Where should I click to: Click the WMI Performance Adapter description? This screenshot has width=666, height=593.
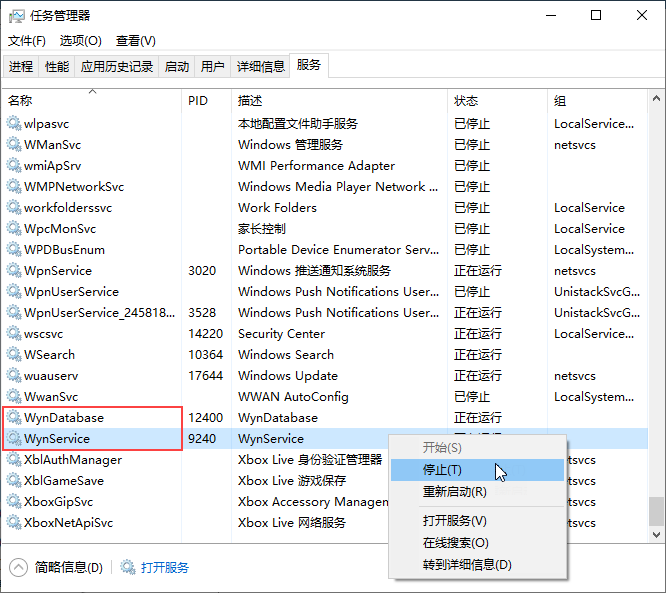click(316, 166)
